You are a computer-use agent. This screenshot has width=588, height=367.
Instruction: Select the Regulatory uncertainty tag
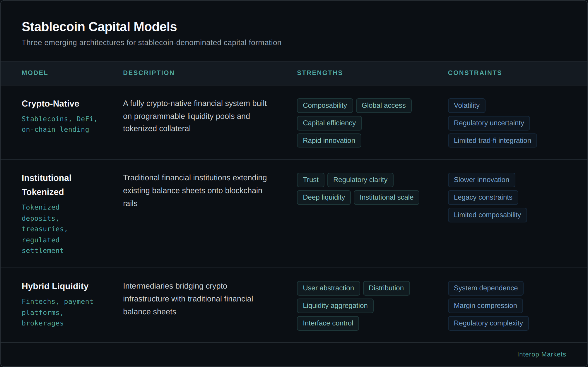pos(489,123)
